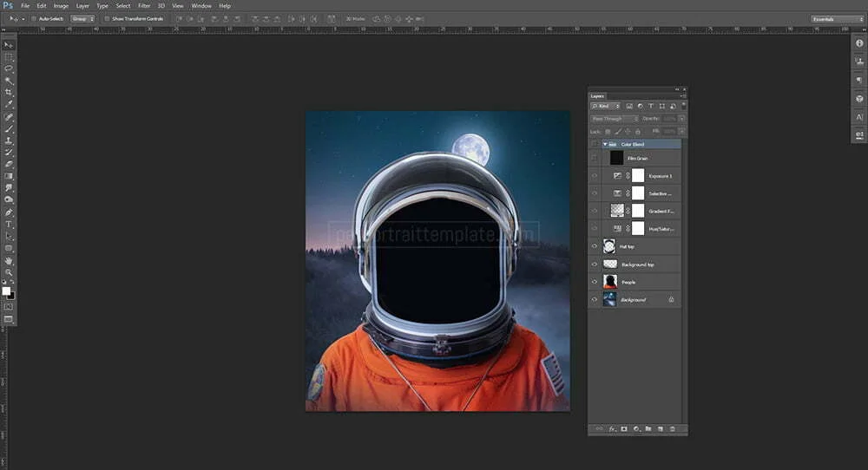Image resolution: width=868 pixels, height=470 pixels.
Task: Click the foreground color swatch
Action: coord(6,291)
